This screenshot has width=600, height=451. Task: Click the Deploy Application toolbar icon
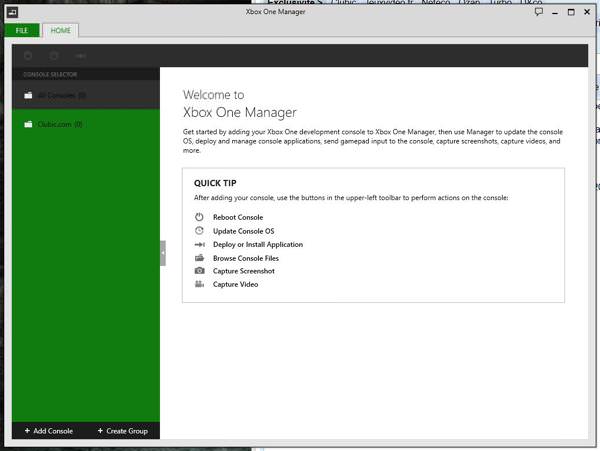point(80,56)
